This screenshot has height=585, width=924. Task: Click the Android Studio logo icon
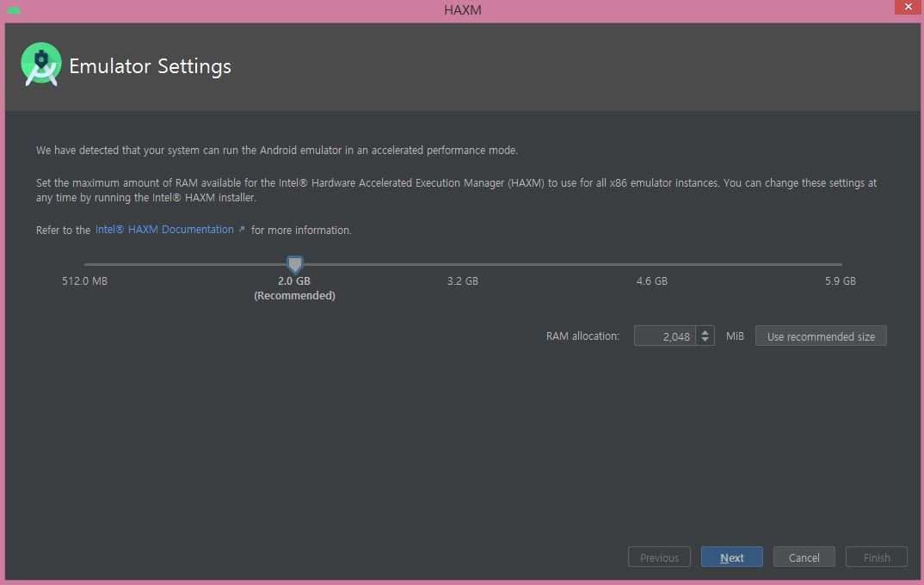(x=41, y=65)
